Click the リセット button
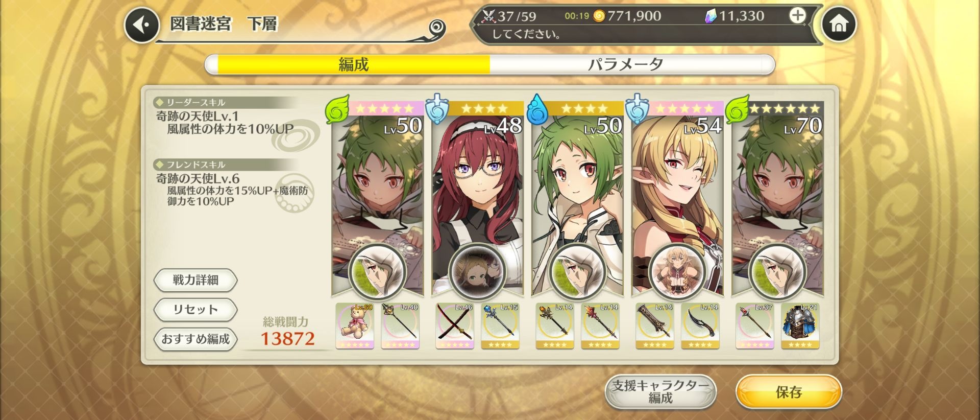 (195, 310)
